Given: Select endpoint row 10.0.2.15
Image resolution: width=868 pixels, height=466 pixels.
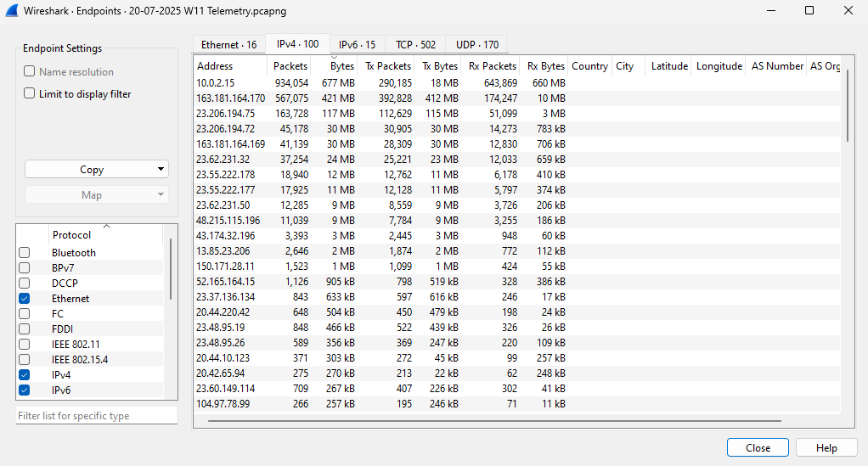Looking at the screenshot, I should tap(516, 83).
